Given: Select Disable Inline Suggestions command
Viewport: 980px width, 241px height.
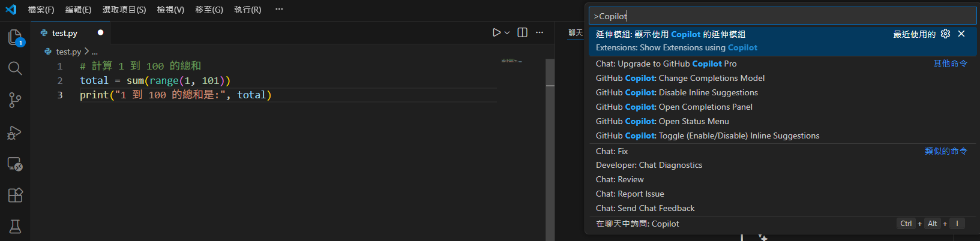Looking at the screenshot, I should (x=676, y=92).
